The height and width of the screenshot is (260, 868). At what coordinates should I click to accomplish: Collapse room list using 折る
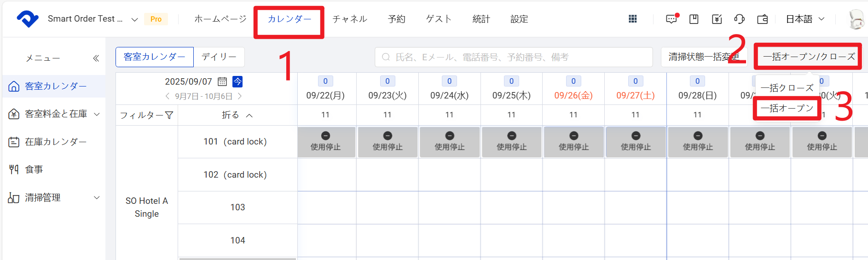click(x=237, y=115)
